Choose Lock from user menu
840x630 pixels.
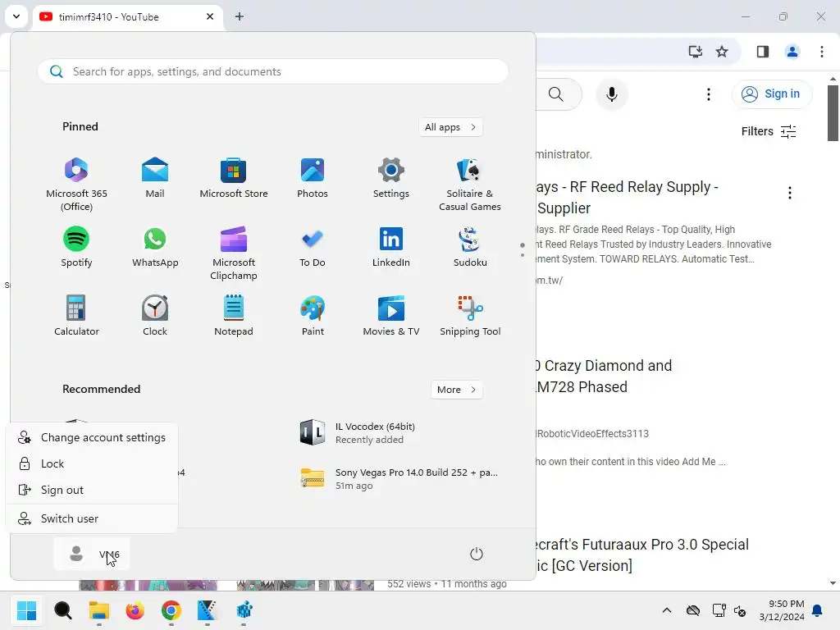point(92,463)
